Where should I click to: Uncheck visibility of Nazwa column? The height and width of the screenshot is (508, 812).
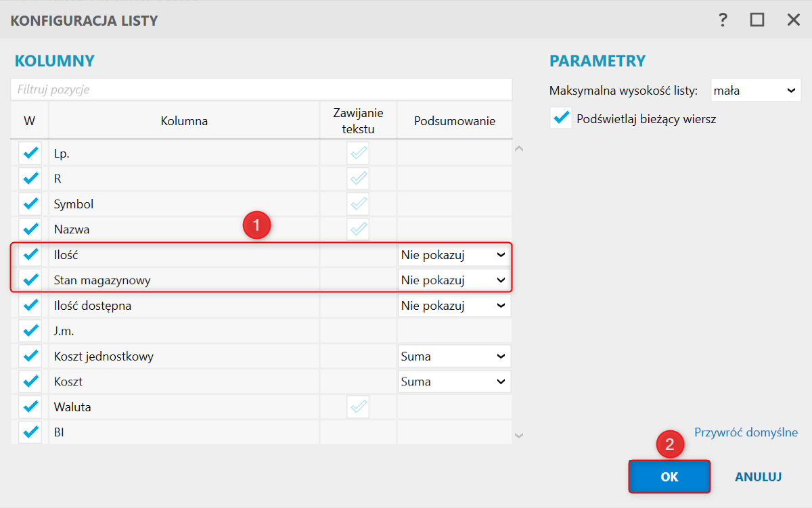30,229
